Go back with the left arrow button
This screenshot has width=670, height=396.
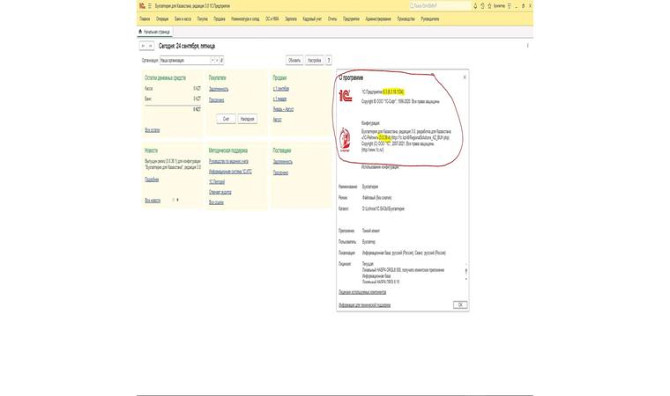[x=143, y=46]
